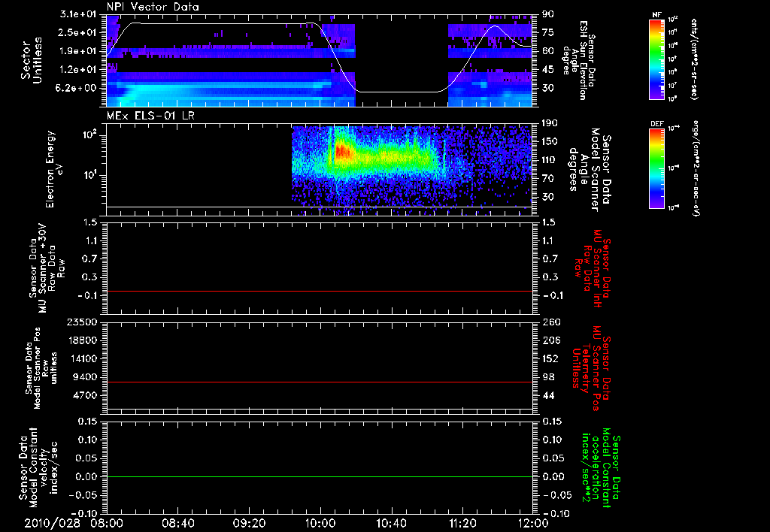The width and height of the screenshot is (770, 532).
Task: Select the NF label above the color bar
Action: [656, 15]
